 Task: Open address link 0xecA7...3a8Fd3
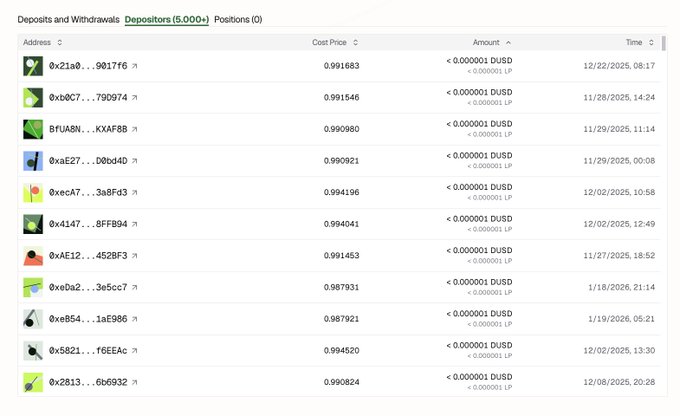[x=88, y=193]
